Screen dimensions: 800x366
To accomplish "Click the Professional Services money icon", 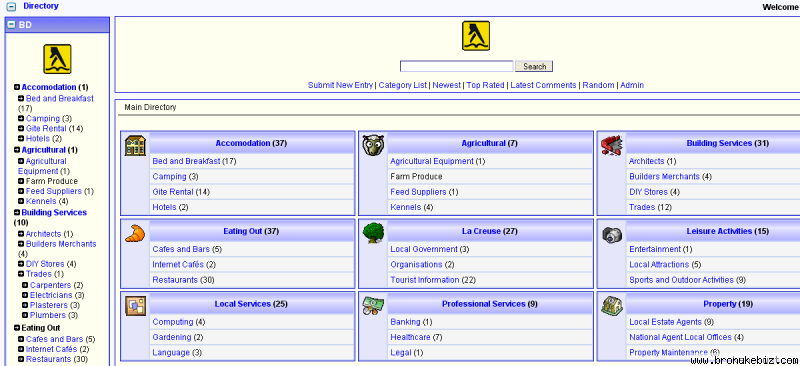I will [x=373, y=306].
